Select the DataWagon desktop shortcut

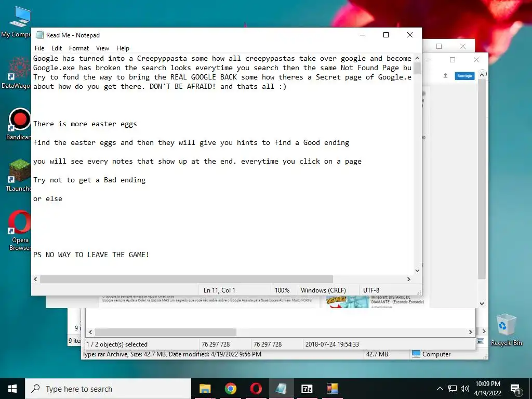pos(16,73)
